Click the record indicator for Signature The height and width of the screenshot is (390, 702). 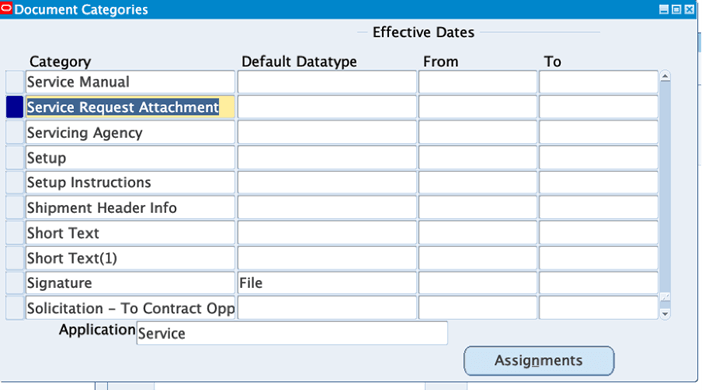pos(14,283)
